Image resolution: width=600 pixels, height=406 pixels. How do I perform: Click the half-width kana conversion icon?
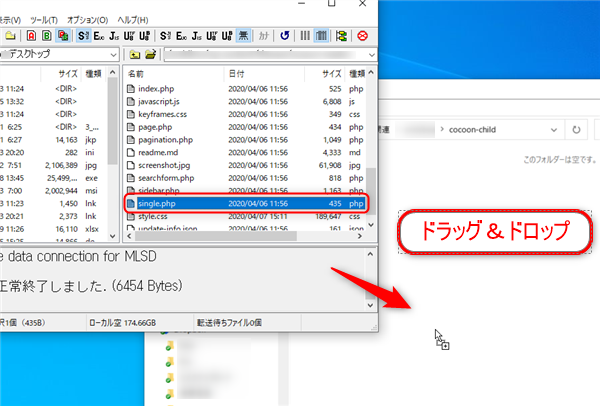tap(264, 35)
